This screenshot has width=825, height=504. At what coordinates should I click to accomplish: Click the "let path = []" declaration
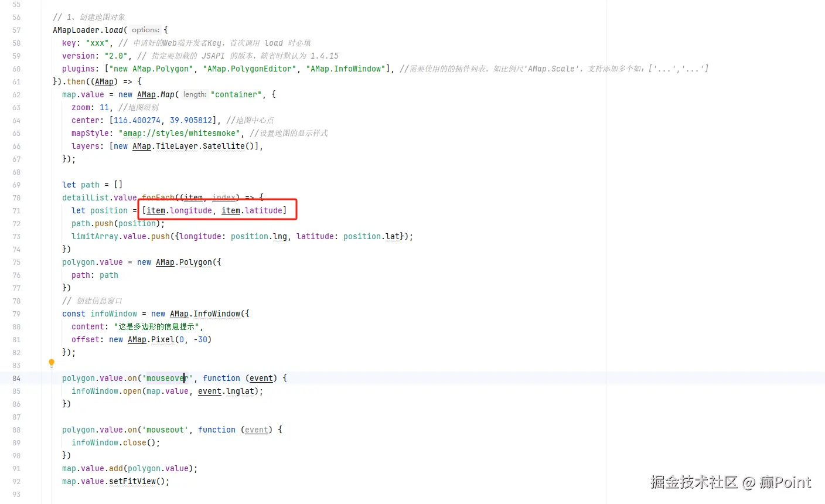pos(93,185)
